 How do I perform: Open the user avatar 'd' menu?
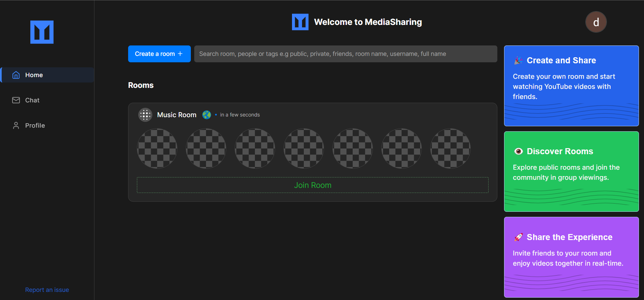596,22
